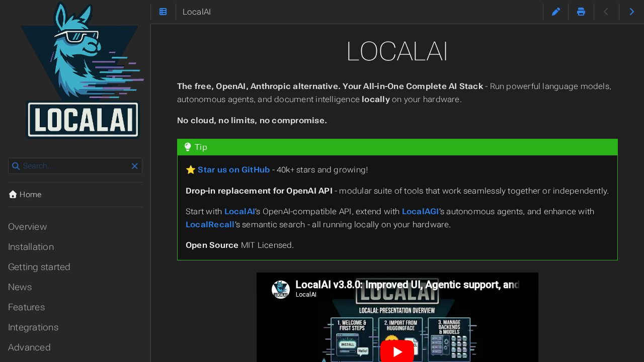Toggle the table of contents icon
This screenshot has height=362, width=644.
163,12
